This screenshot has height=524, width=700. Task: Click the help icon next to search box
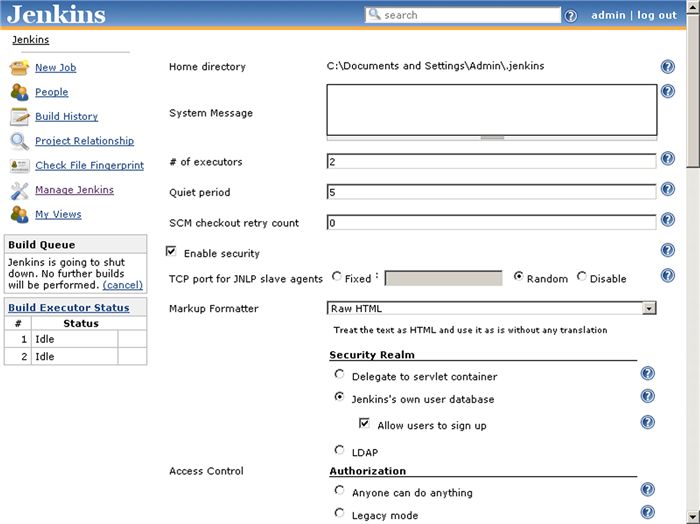[x=571, y=16]
